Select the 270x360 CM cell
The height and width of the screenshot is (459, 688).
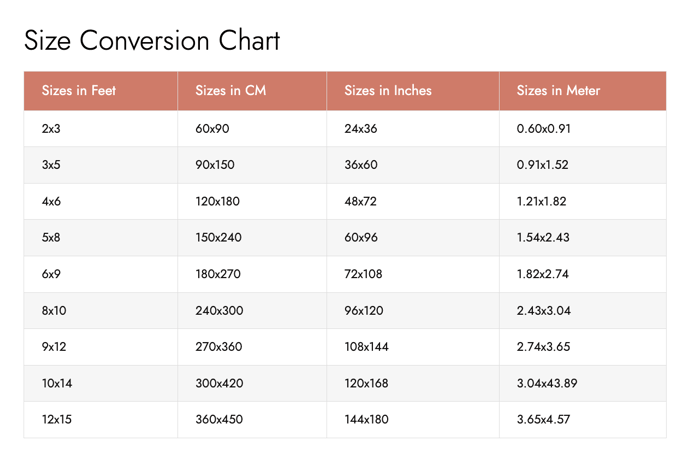coord(219,347)
